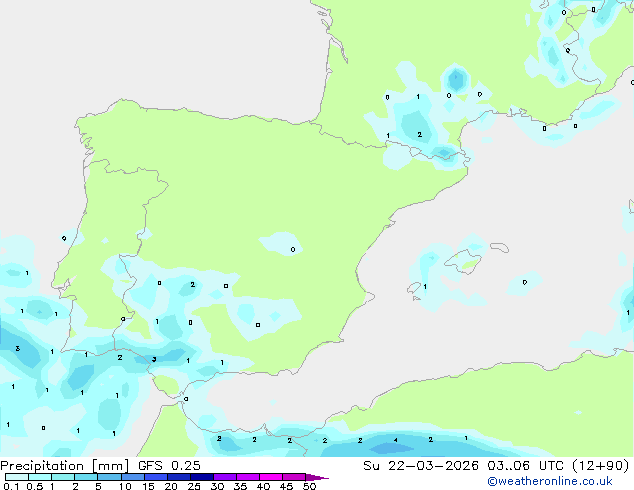Click the over-50 arrow tip of legend

point(317,477)
